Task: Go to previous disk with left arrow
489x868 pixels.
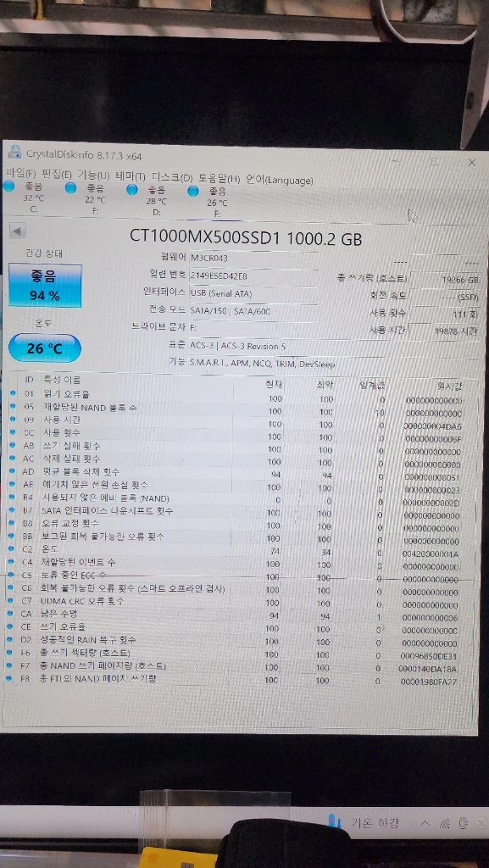Action: click(x=18, y=231)
